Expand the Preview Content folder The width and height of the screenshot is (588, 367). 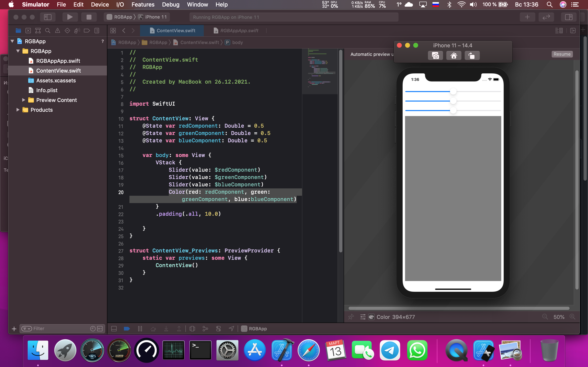[23, 100]
